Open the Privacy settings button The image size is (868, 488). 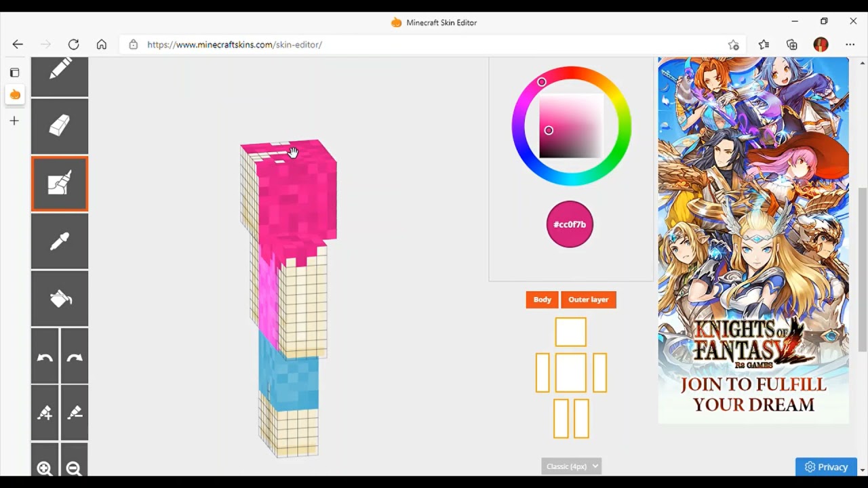826,467
